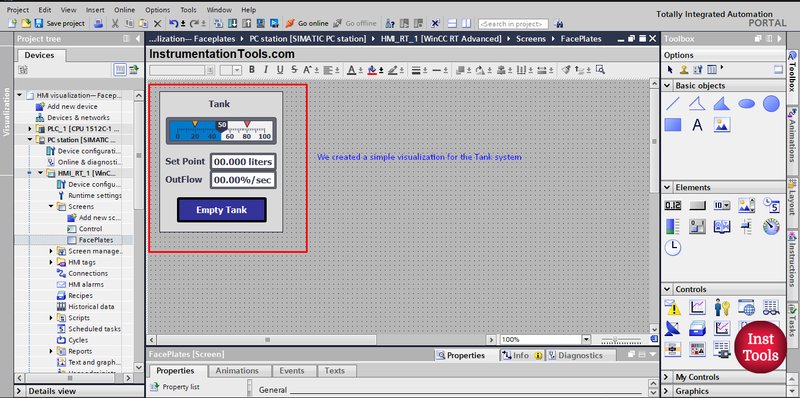Expand the Screen management node

[51, 251]
